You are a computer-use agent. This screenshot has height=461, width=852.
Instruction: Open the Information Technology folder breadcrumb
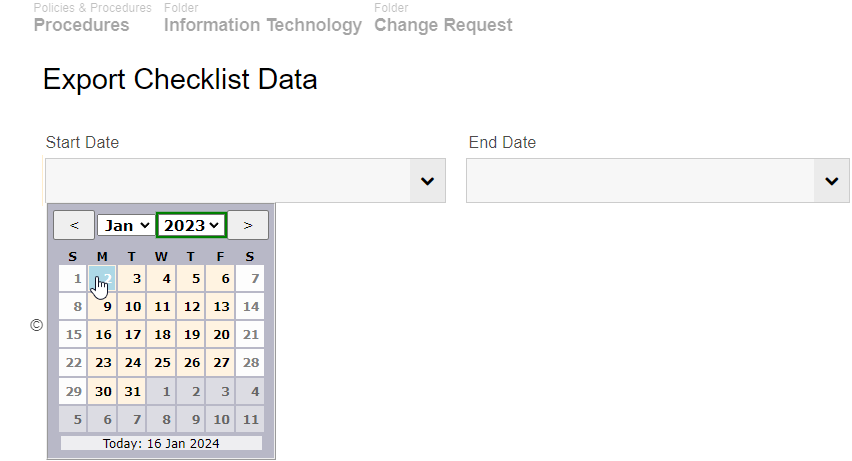[263, 25]
